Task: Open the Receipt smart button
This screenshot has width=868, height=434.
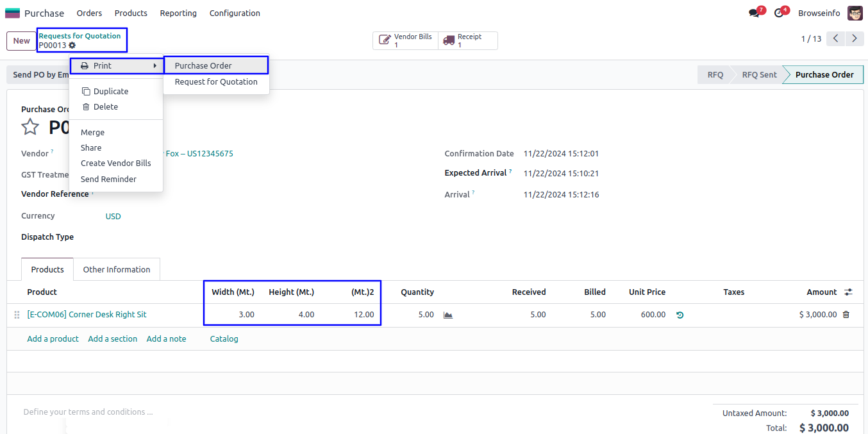Action: tap(468, 40)
